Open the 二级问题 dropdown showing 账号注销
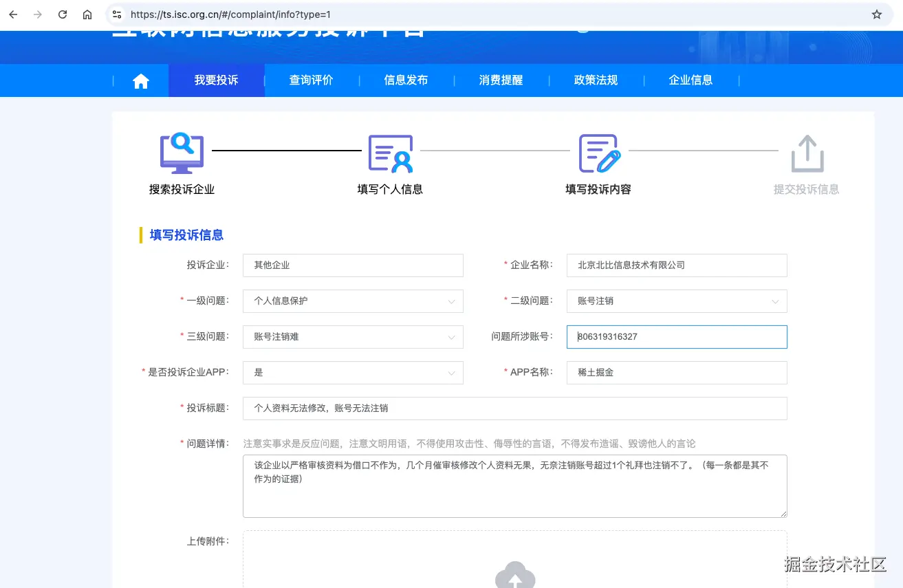Screen dimensions: 903x588 (676, 301)
